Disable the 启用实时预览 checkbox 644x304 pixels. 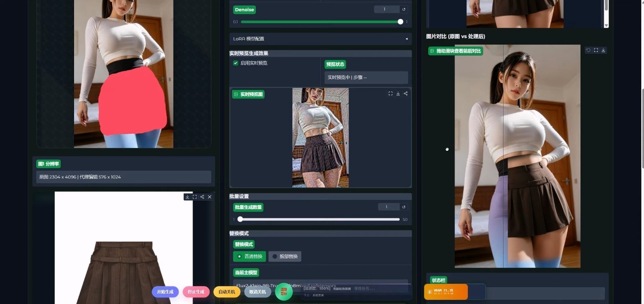pos(236,63)
